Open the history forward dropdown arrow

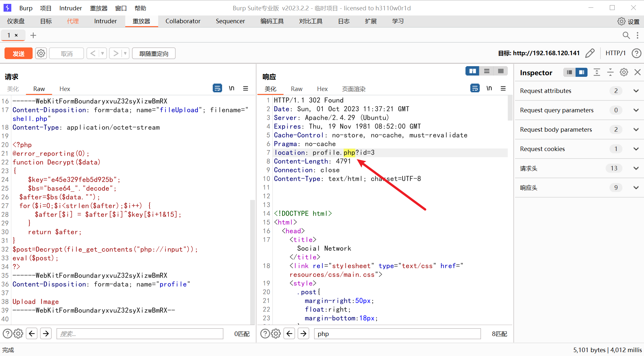(x=125, y=53)
